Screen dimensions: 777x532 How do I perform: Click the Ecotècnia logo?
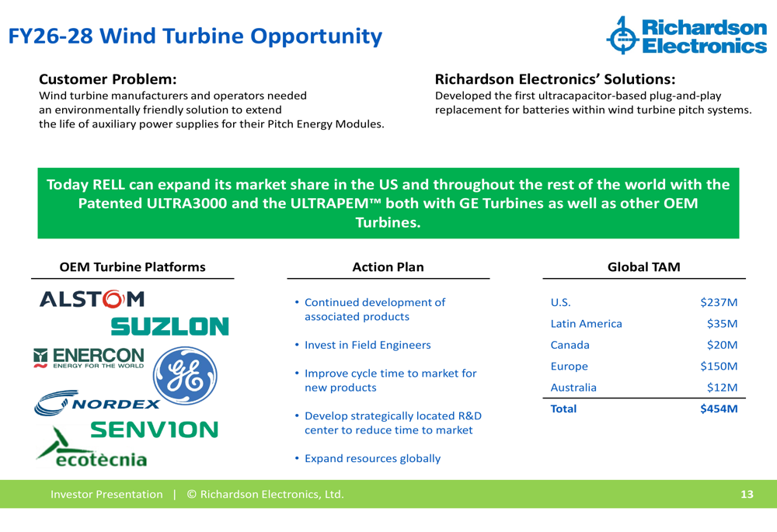click(91, 448)
